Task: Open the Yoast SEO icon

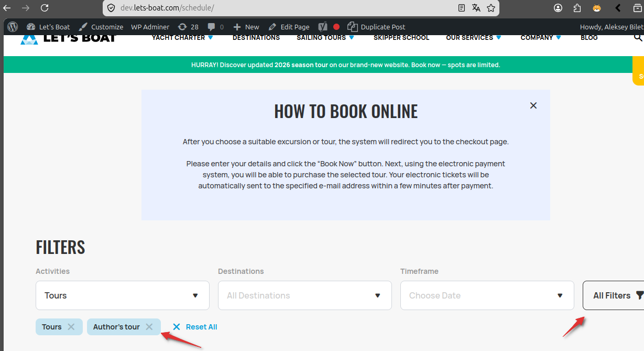Action: coord(323,27)
